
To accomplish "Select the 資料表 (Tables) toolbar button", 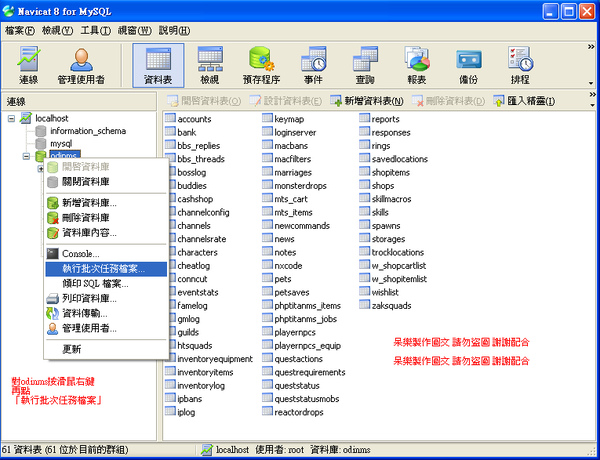I will [158, 65].
